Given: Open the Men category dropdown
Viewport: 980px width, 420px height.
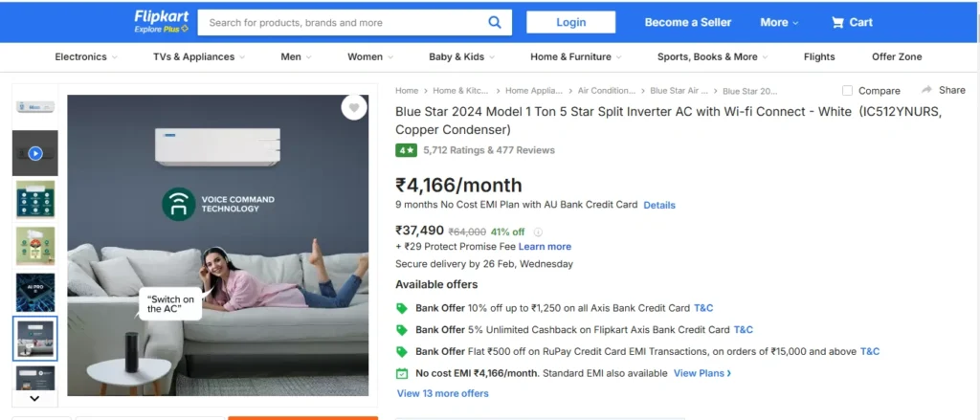Looking at the screenshot, I should pos(296,56).
